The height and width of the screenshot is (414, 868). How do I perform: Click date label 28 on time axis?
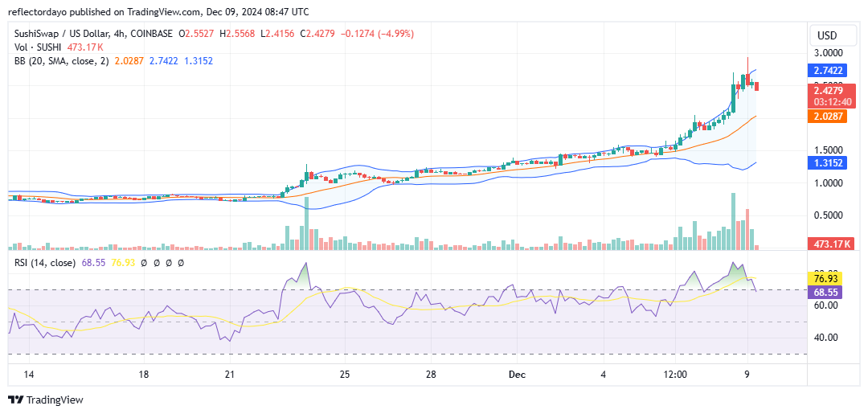tap(432, 375)
